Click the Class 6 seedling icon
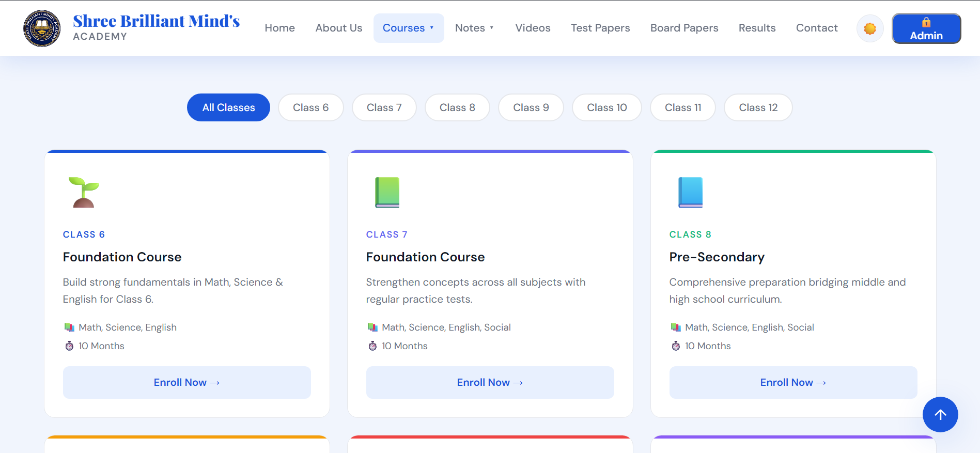 [84, 192]
